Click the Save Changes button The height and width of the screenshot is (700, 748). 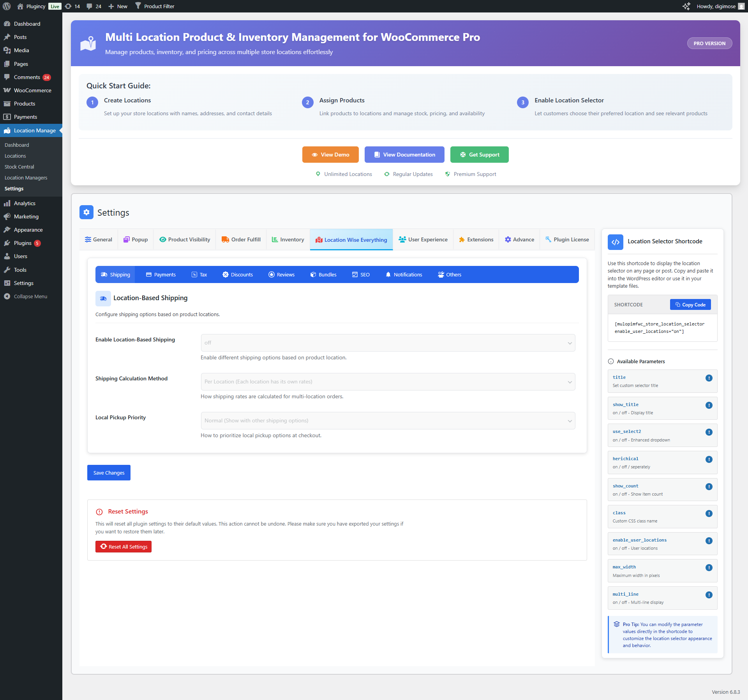pyautogui.click(x=109, y=473)
